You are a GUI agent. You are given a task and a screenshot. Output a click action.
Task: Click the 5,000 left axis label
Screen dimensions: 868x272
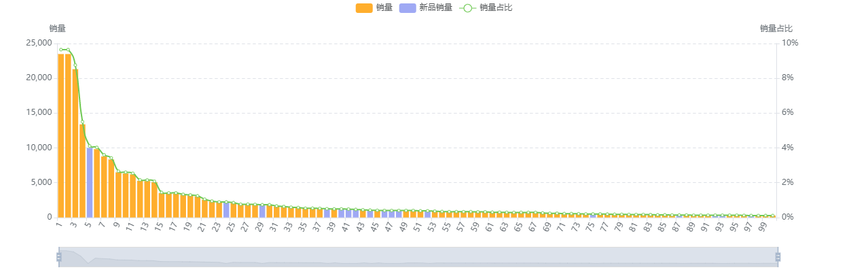pos(42,182)
